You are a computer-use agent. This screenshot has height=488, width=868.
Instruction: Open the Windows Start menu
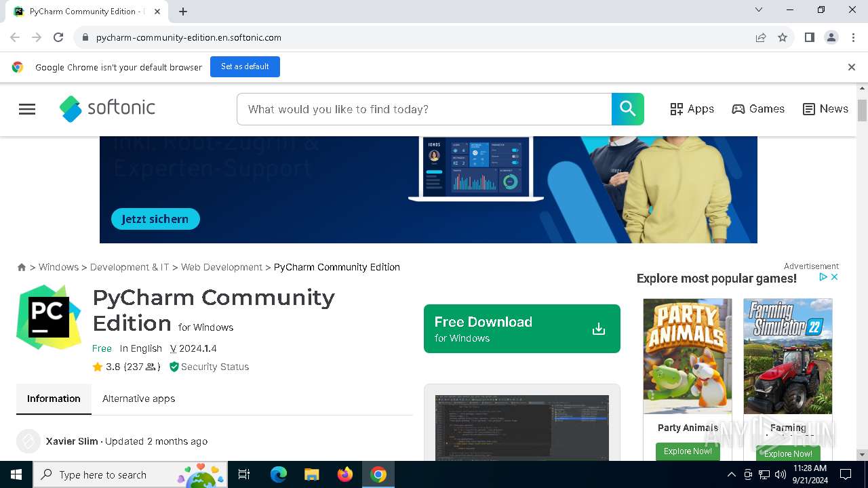(16, 474)
